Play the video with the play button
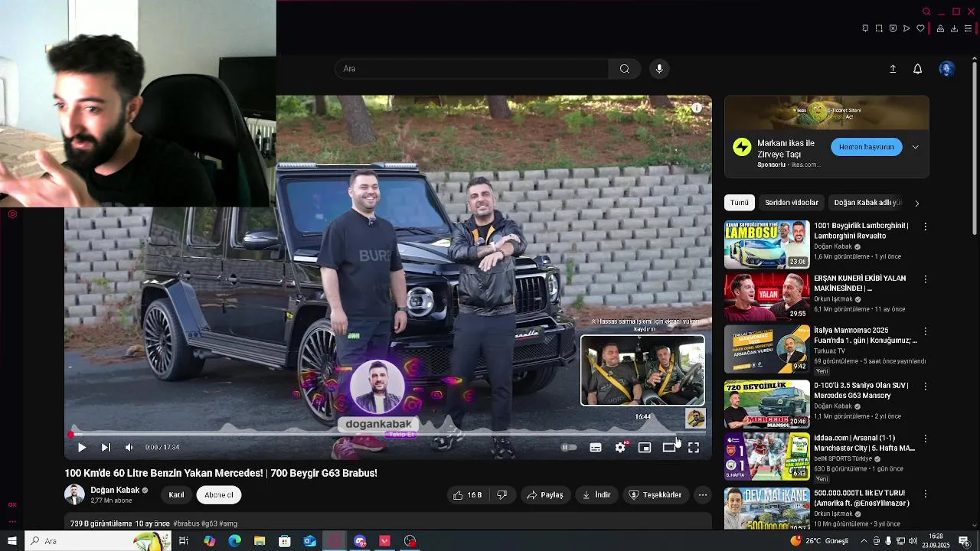 coord(81,448)
